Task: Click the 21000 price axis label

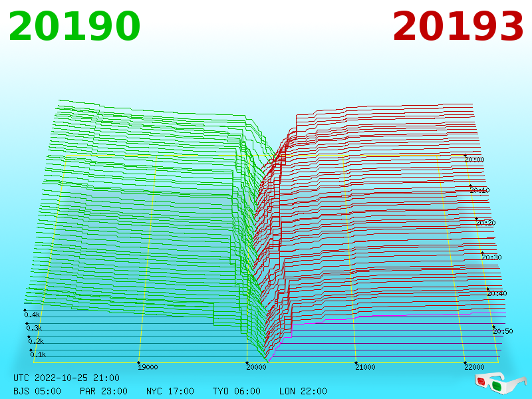Action: point(365,367)
